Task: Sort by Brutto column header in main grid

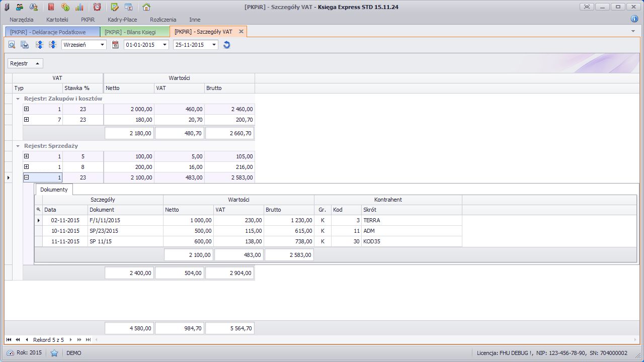Action: (230, 88)
